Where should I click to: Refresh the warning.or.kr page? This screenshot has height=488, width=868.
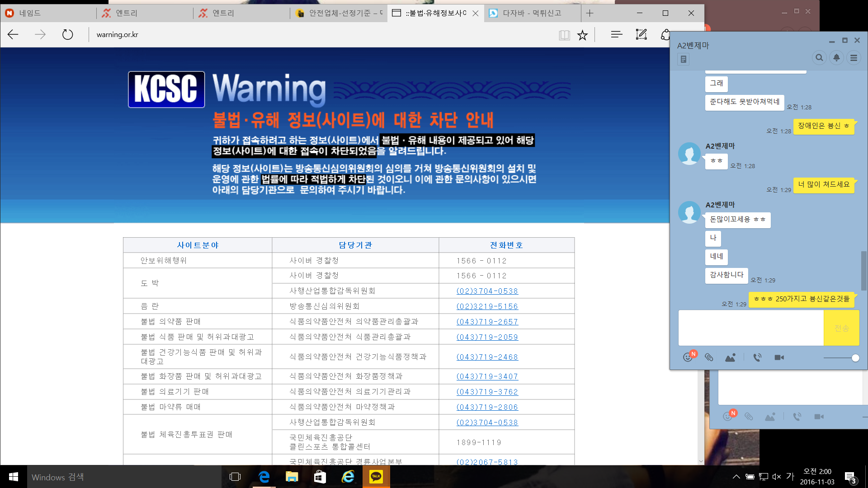pyautogui.click(x=67, y=34)
